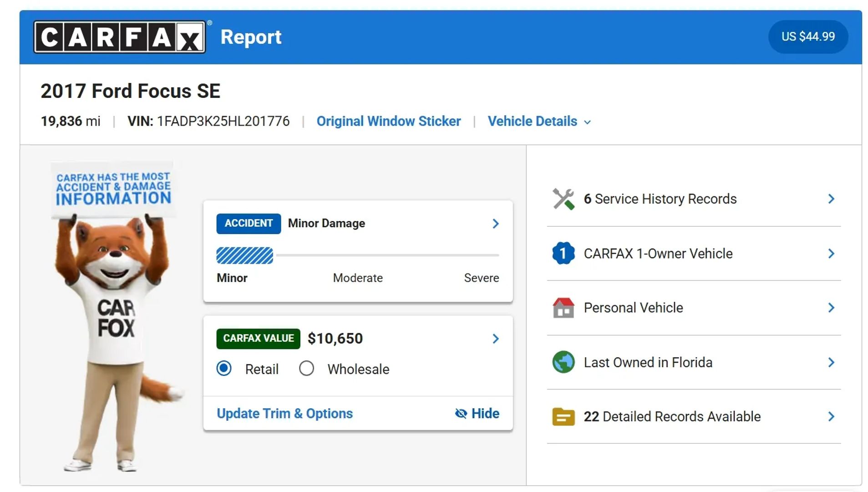Click the Minor severity label
Image resolution: width=868 pixels, height=492 pixels.
(232, 278)
